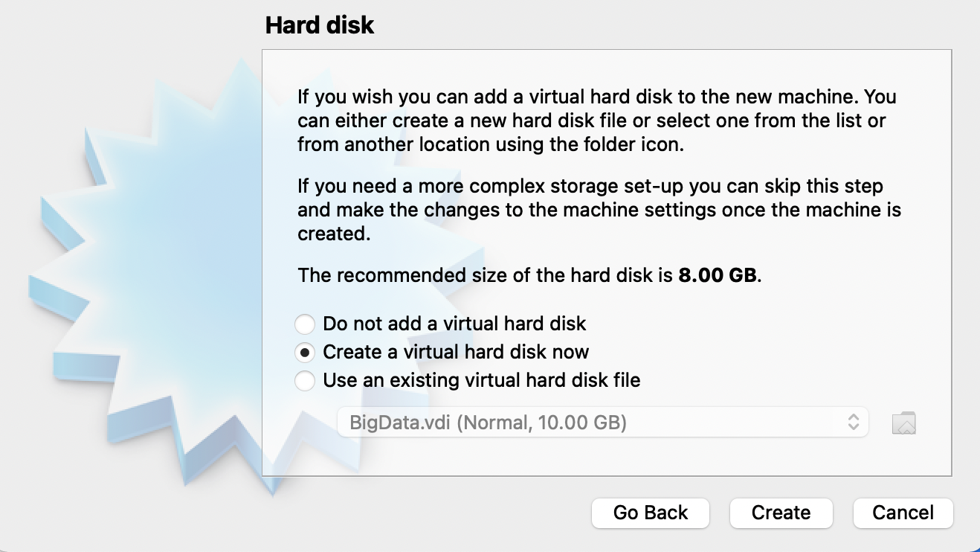Image resolution: width=980 pixels, height=552 pixels.
Task: Click the 'Do not add a virtual hard disk' label text
Action: click(x=454, y=324)
